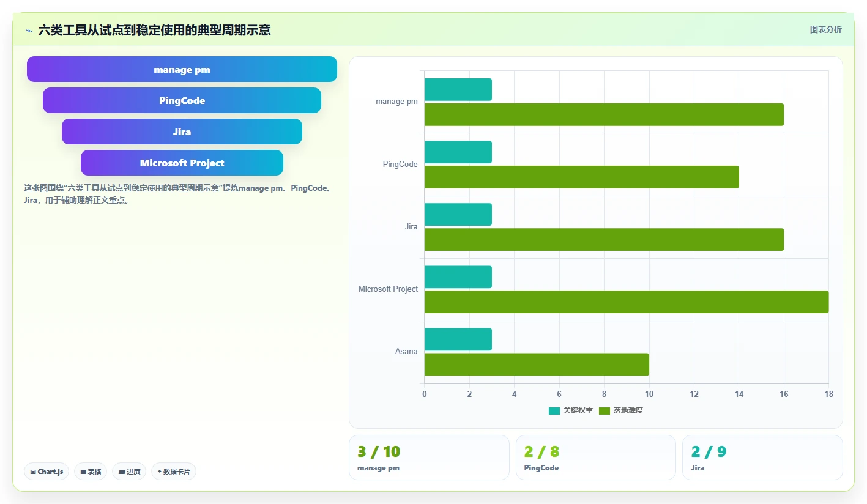
Task: Click the x-axis tick label 0
Action: pyautogui.click(x=425, y=394)
